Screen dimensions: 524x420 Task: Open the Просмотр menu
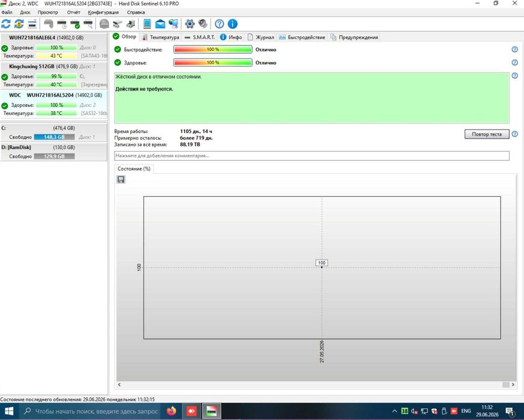click(x=48, y=13)
